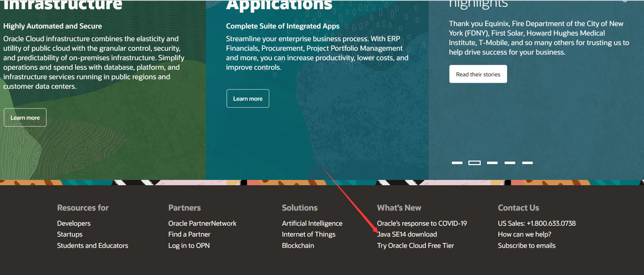Click the Solutions footer heading

(x=300, y=208)
